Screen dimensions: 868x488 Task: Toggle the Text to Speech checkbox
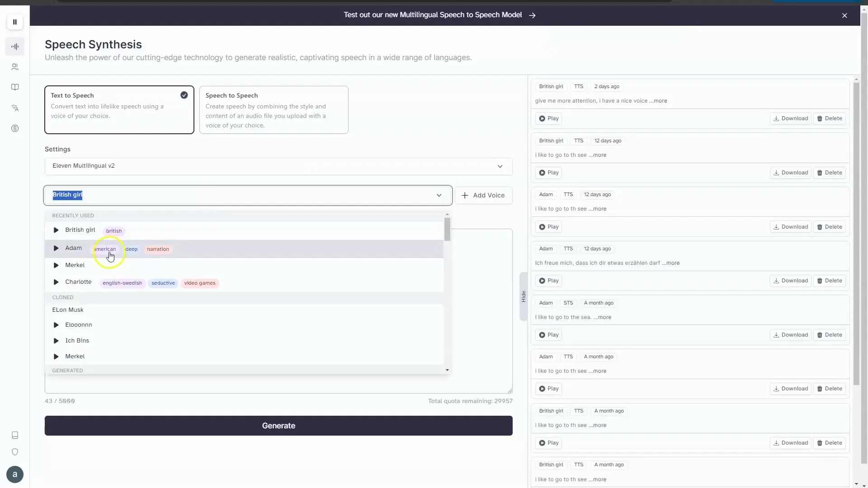click(184, 95)
